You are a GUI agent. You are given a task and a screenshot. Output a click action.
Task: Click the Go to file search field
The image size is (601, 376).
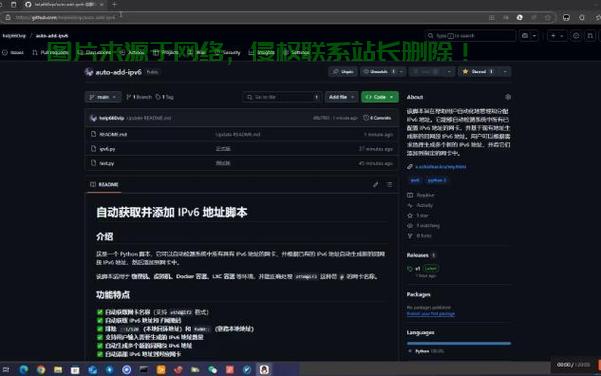(282, 97)
